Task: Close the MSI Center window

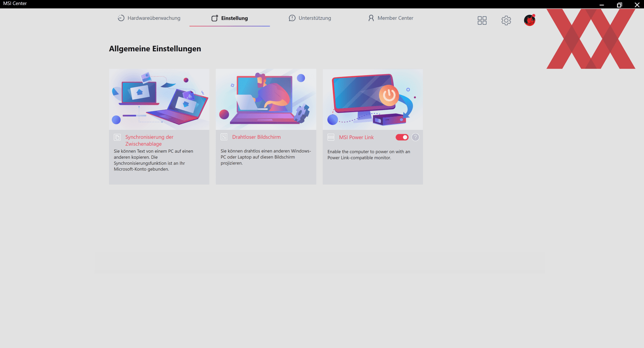Action: coord(637,4)
